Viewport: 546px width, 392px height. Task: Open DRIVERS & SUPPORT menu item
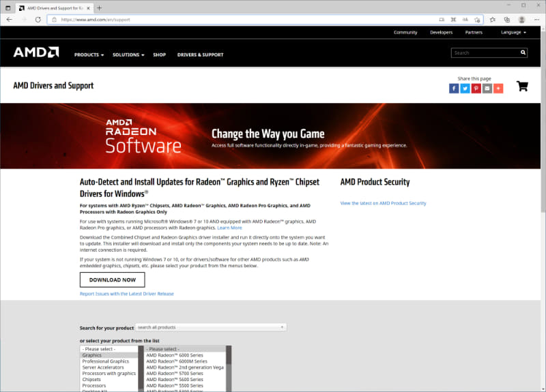pyautogui.click(x=200, y=55)
